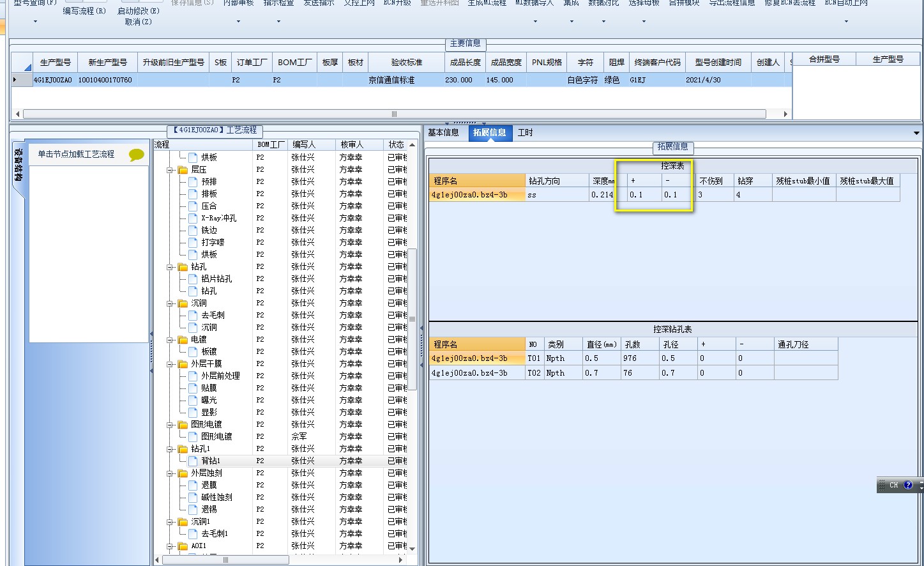Click main info horizontal scrollbar right arrow
The image size is (924, 566).
click(x=785, y=114)
